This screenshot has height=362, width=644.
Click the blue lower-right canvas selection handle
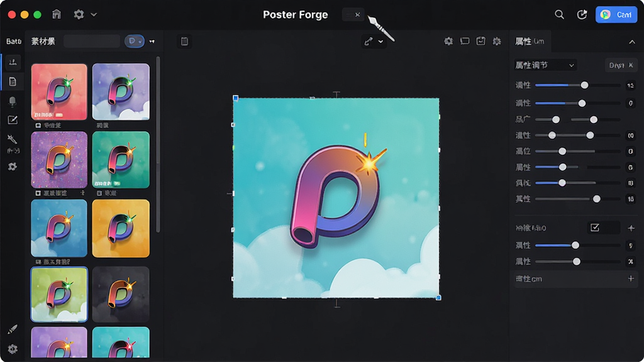click(438, 297)
